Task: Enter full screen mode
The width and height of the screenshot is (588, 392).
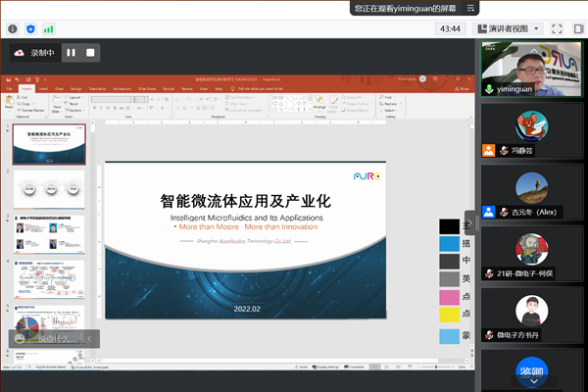Action: pos(556,29)
